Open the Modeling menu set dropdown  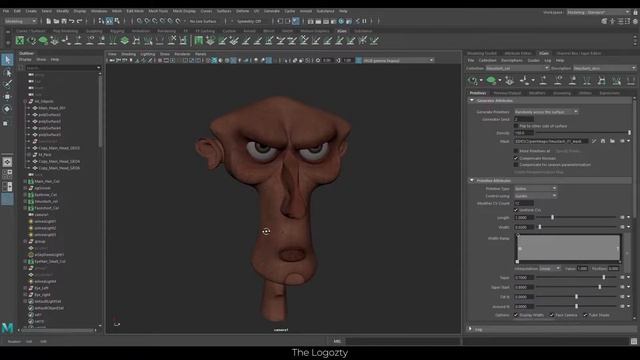21,21
